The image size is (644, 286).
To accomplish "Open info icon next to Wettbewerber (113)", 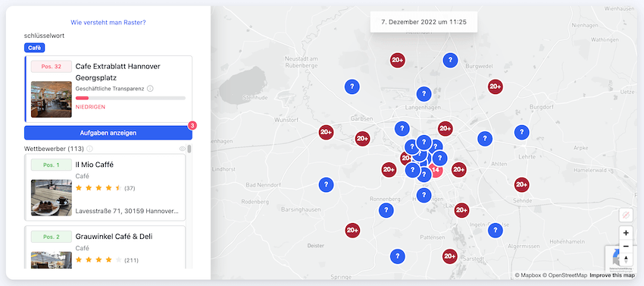I will 89,148.
